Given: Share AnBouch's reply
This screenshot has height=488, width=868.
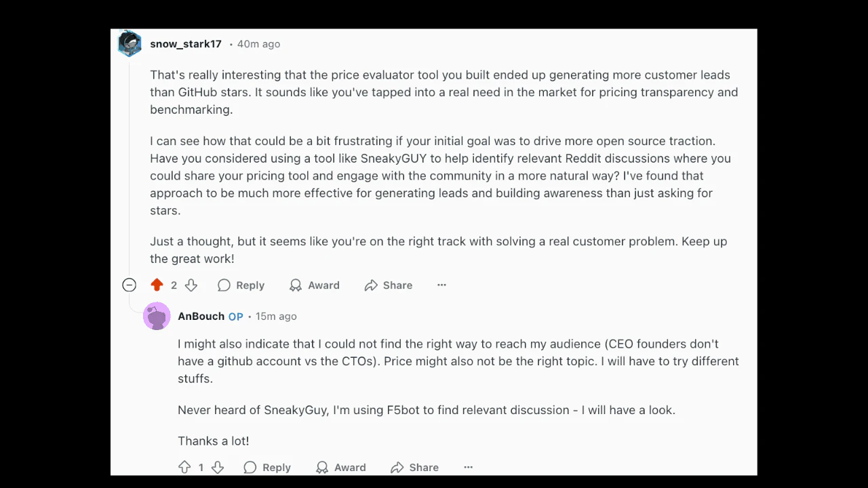Looking at the screenshot, I should click(414, 467).
